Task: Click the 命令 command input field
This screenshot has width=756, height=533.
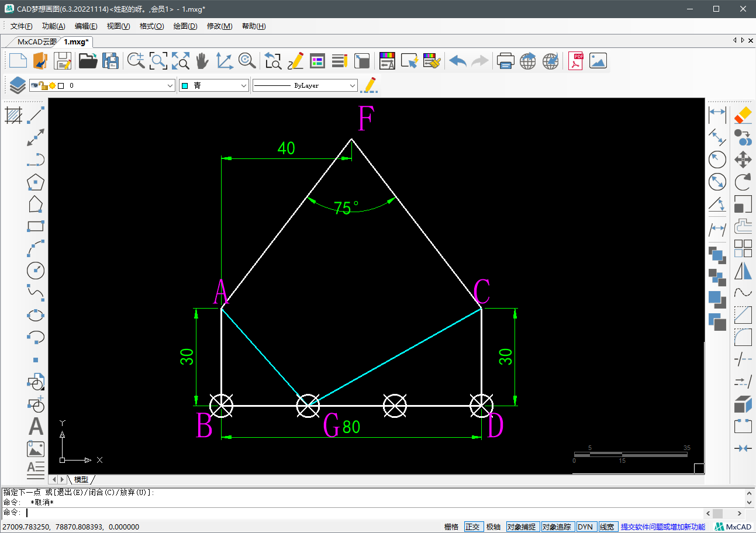Action: (x=364, y=513)
